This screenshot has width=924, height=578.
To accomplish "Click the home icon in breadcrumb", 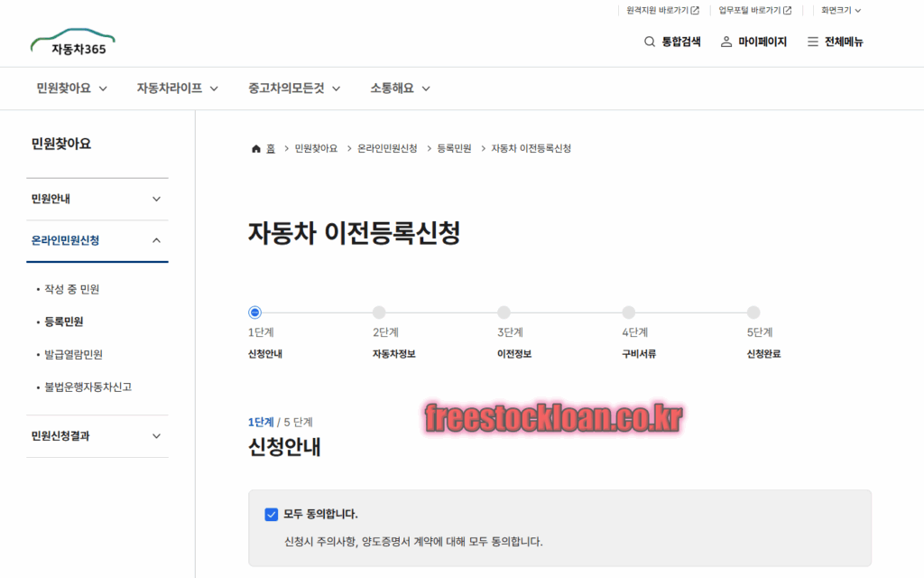I will pyautogui.click(x=256, y=148).
